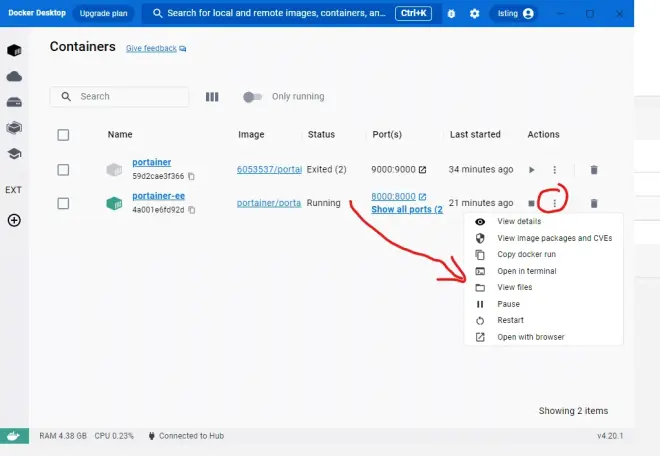Copy container ID 59d2cae3f366
The image size is (660, 456).
point(192,176)
